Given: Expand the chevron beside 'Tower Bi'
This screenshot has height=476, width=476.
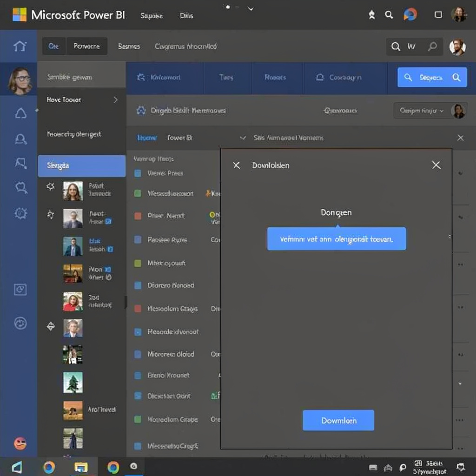Looking at the screenshot, I should coord(243,138).
